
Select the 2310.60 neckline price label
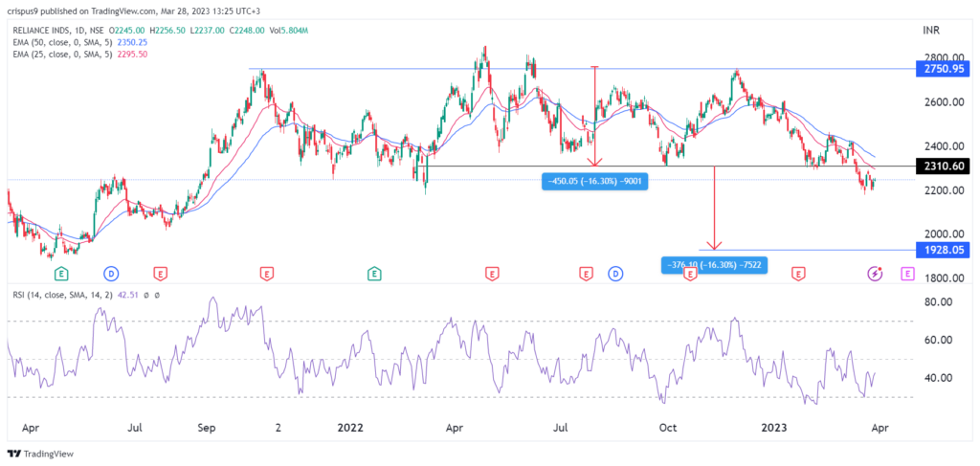(942, 166)
